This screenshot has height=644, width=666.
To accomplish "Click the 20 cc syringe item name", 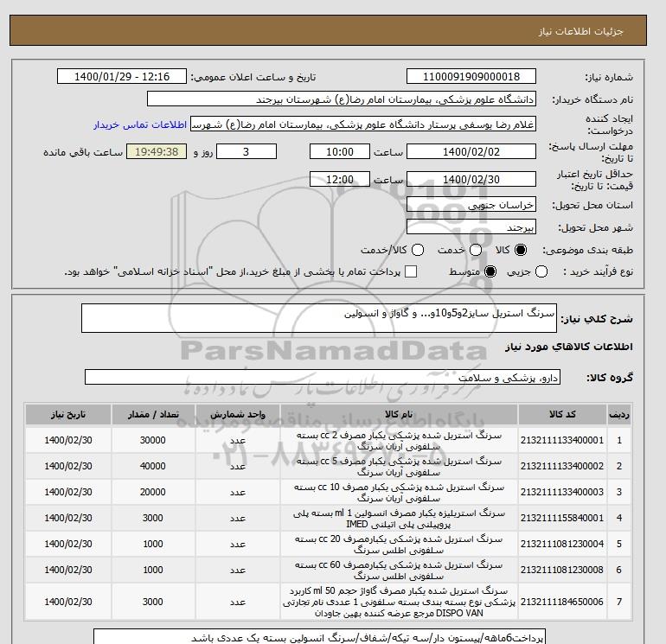I will click(x=399, y=545).
